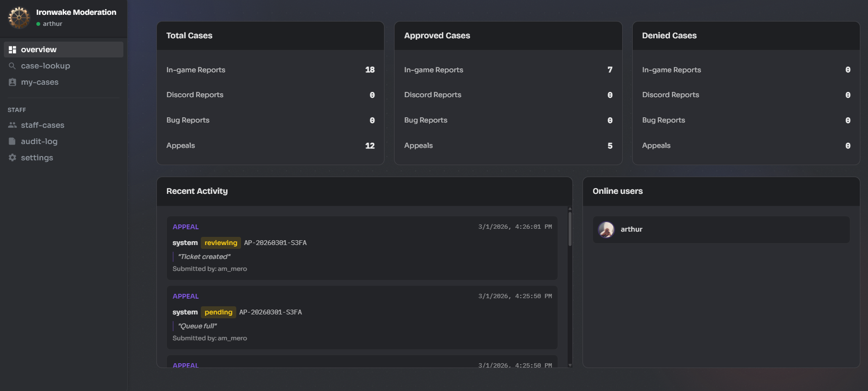Click the "Ticket created" note
Image resolution: width=868 pixels, height=391 pixels.
pos(204,257)
